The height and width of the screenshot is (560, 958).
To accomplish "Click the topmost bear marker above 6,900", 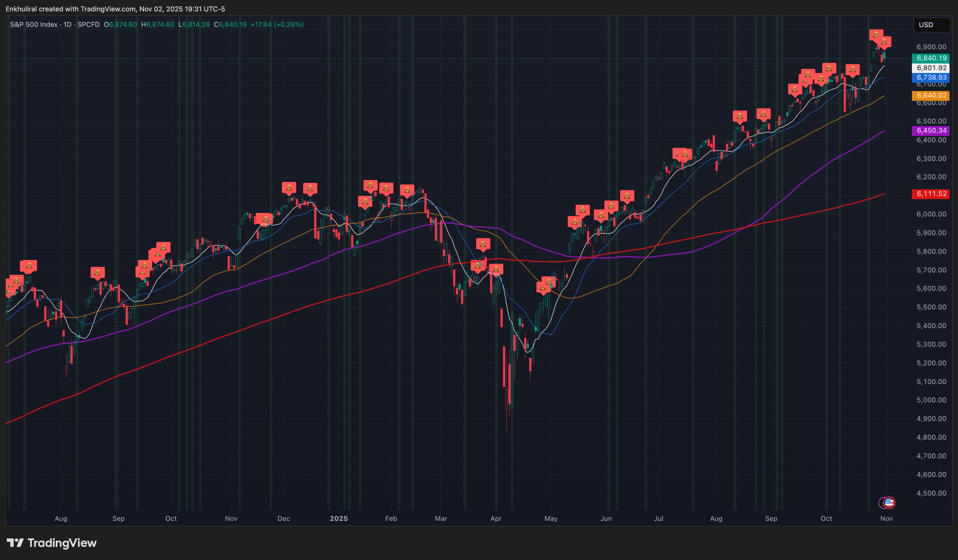I will (x=876, y=35).
